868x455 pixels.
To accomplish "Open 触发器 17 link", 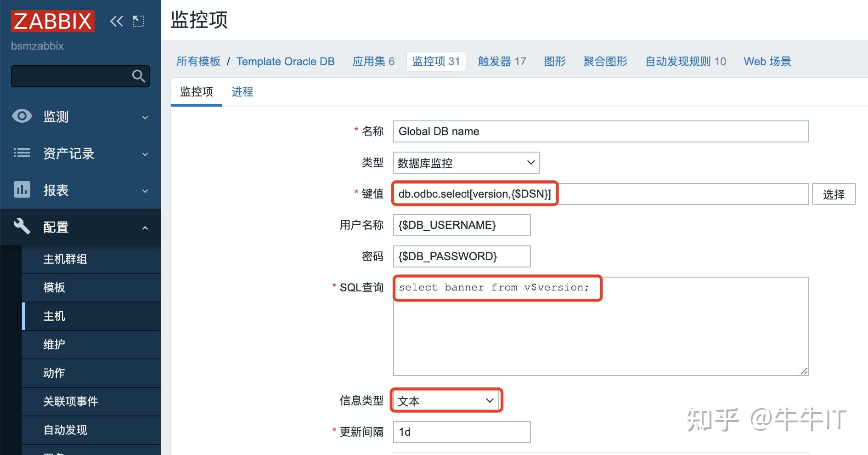I will point(502,62).
